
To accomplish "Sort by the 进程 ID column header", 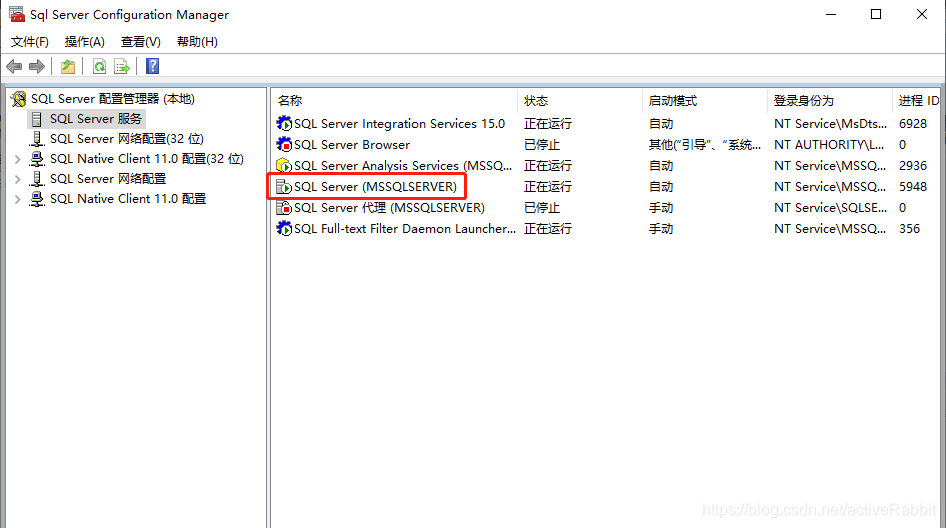I will point(918,101).
